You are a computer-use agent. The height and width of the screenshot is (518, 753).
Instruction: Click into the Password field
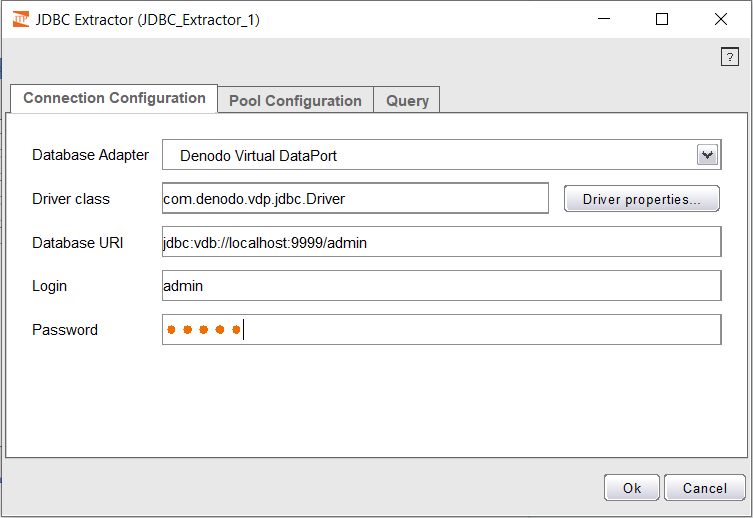point(441,329)
